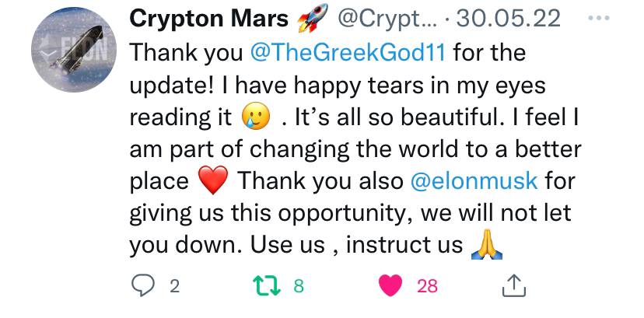Click the praying hands emoji
This screenshot has width=644, height=318.
tap(486, 244)
